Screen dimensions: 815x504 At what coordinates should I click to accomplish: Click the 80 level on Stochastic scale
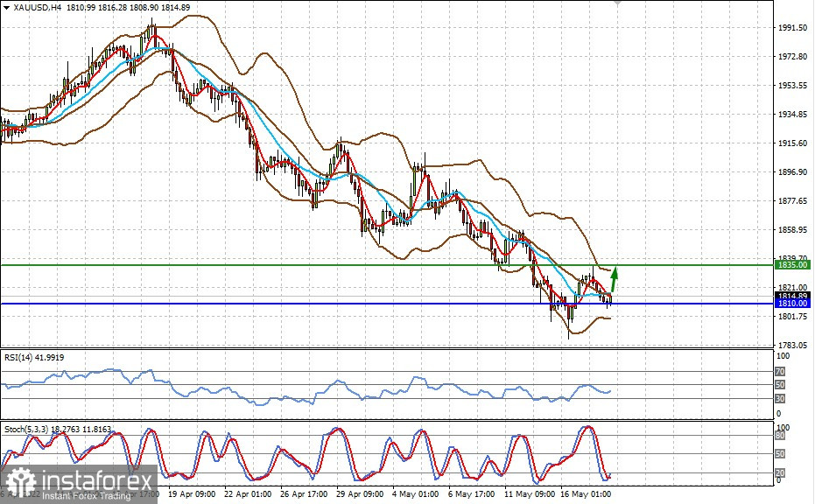[x=780, y=436]
